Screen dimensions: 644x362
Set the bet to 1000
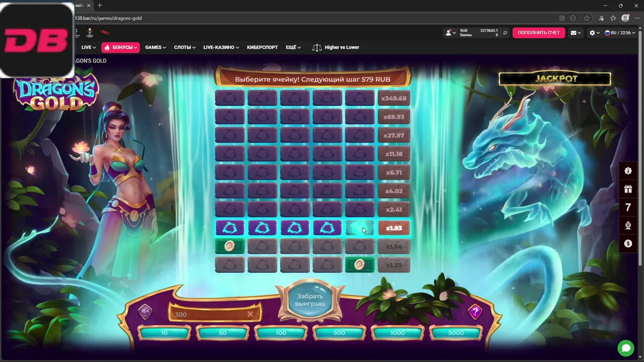[x=397, y=333]
